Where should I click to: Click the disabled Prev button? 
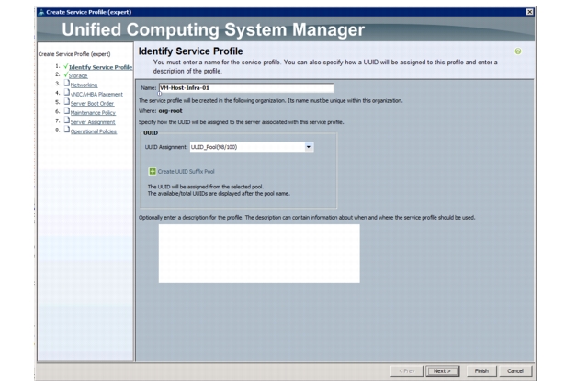tap(407, 370)
